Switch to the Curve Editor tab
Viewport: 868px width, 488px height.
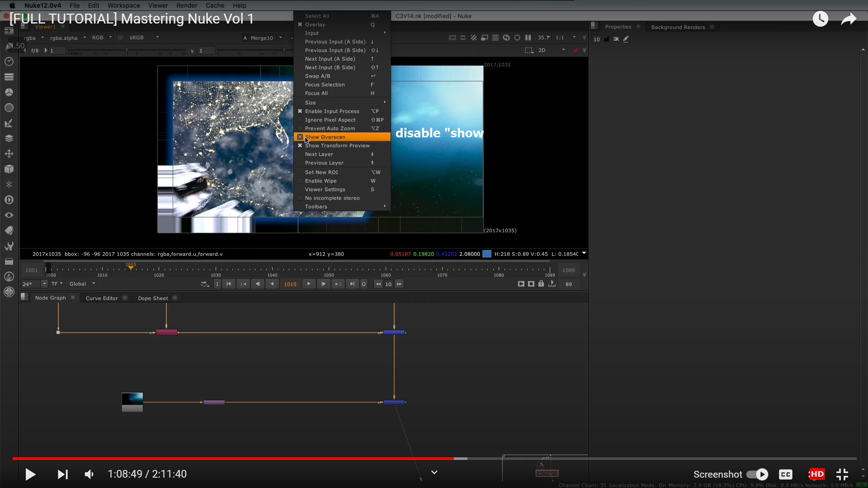coord(102,298)
